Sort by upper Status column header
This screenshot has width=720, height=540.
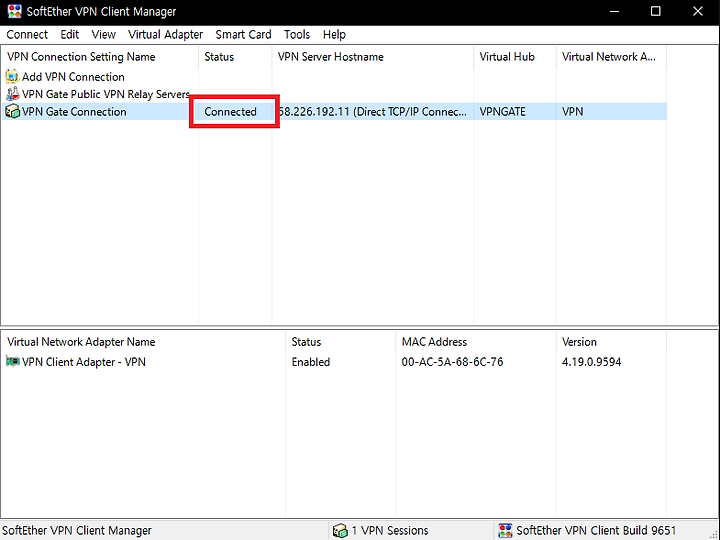(235, 56)
